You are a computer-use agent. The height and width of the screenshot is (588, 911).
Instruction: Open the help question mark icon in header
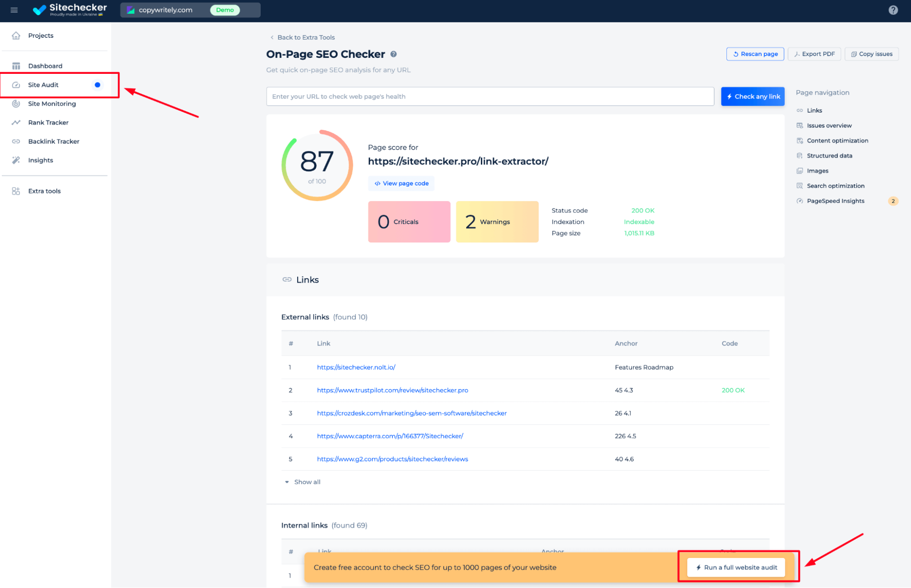(x=893, y=10)
